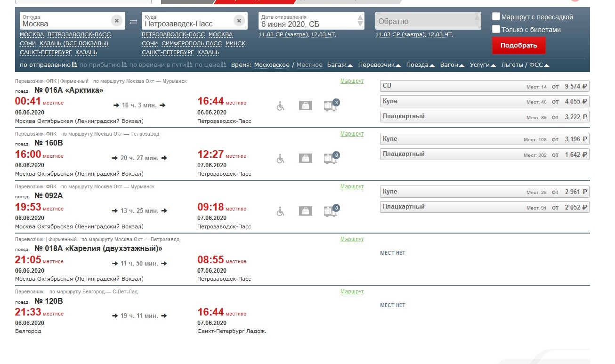The height and width of the screenshot is (364, 615).
Task: Expand the Багаж filter
Action: tap(340, 65)
